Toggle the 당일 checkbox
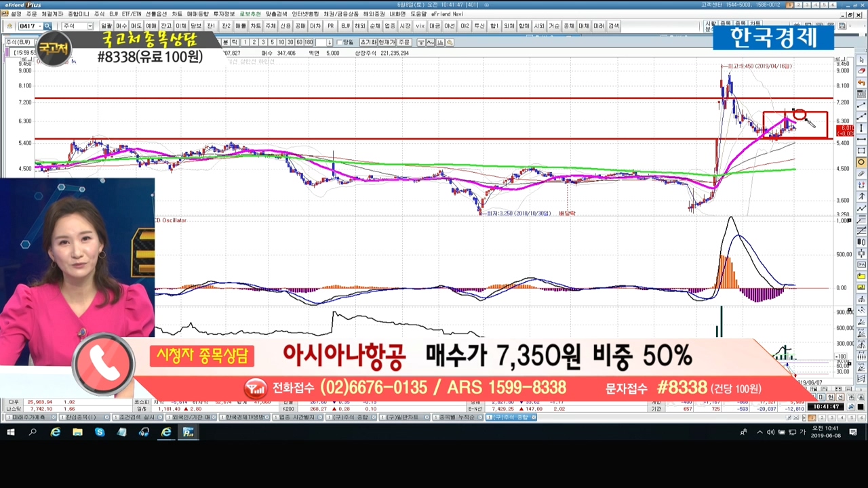Image resolution: width=868 pixels, height=488 pixels. [340, 43]
